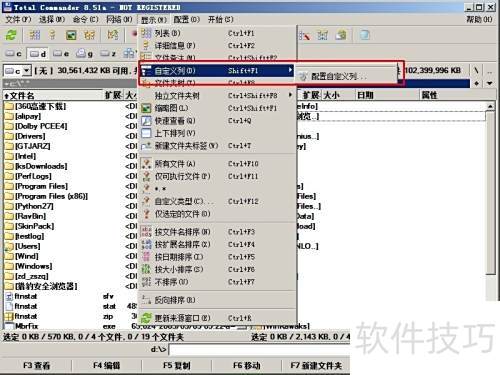This screenshot has height=375, width=500.
Task: Click the 更新来源窗口 green arrows icon
Action: pyautogui.click(x=146, y=318)
